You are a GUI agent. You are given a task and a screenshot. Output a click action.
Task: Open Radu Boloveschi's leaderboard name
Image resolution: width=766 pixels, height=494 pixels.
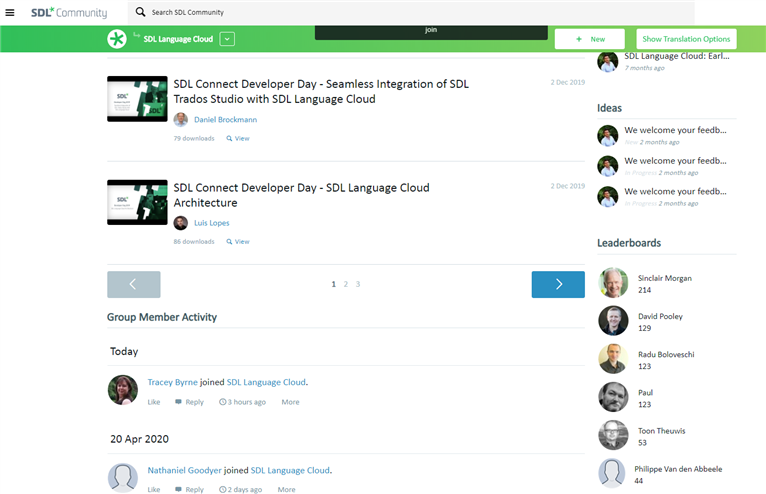tap(666, 354)
